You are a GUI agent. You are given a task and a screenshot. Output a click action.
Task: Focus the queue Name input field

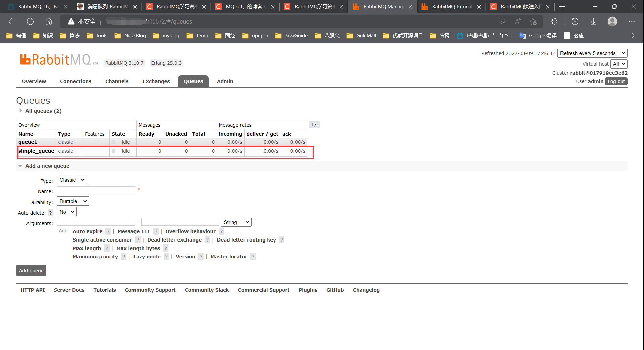96,191
